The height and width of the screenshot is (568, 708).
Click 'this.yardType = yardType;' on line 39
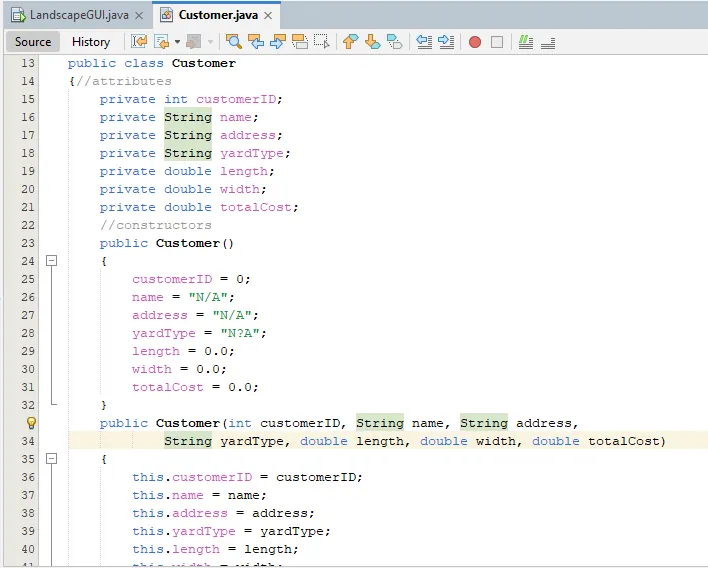[231, 531]
